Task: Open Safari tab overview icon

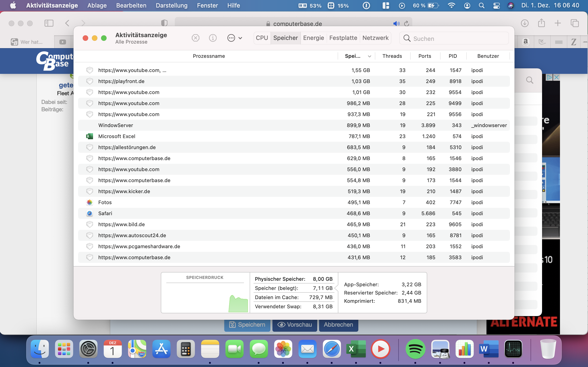Action: coord(574,23)
